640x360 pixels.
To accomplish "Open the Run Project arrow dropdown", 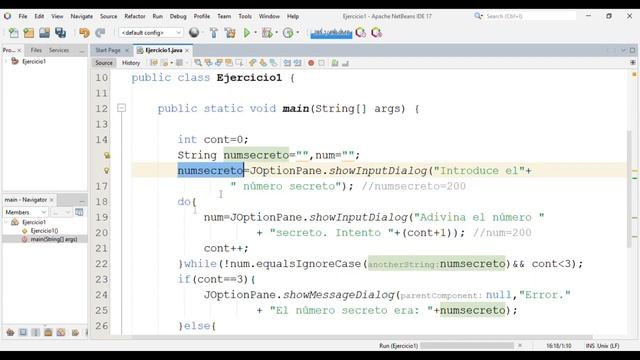I will tap(256, 33).
